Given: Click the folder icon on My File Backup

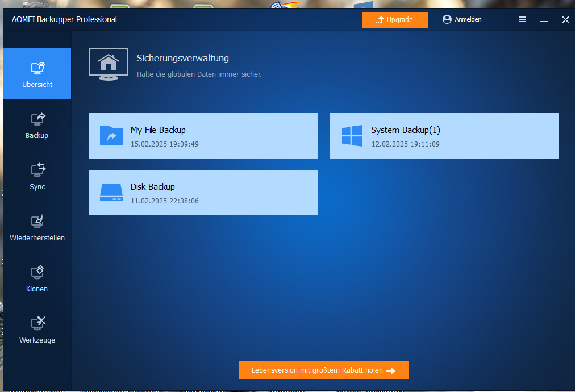Looking at the screenshot, I should pyautogui.click(x=111, y=136).
